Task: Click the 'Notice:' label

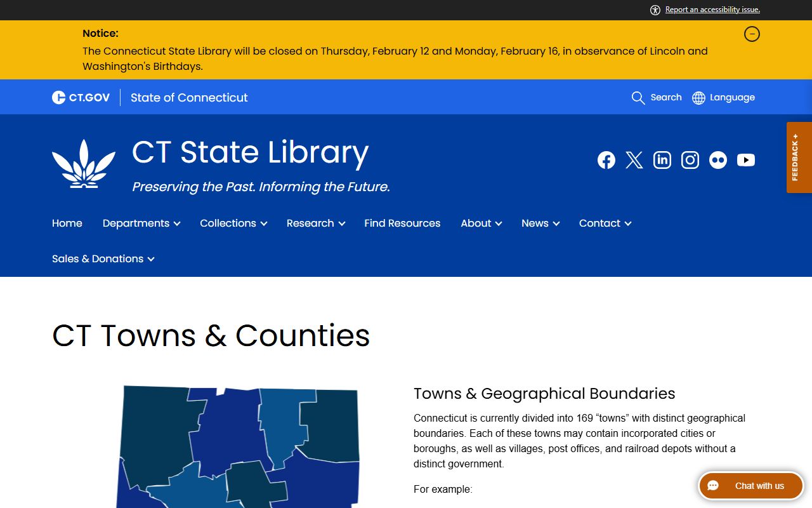Action: (100, 34)
